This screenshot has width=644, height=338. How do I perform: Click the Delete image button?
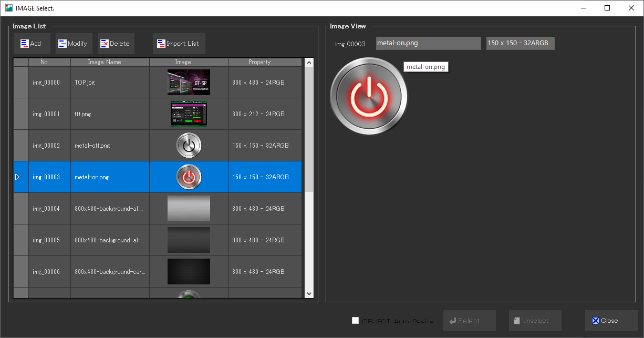116,44
